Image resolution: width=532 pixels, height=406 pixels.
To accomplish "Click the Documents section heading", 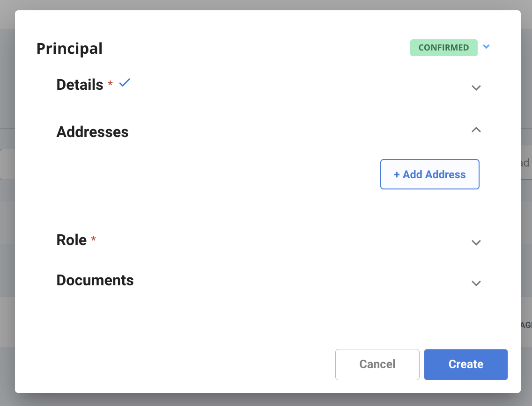I will [95, 280].
